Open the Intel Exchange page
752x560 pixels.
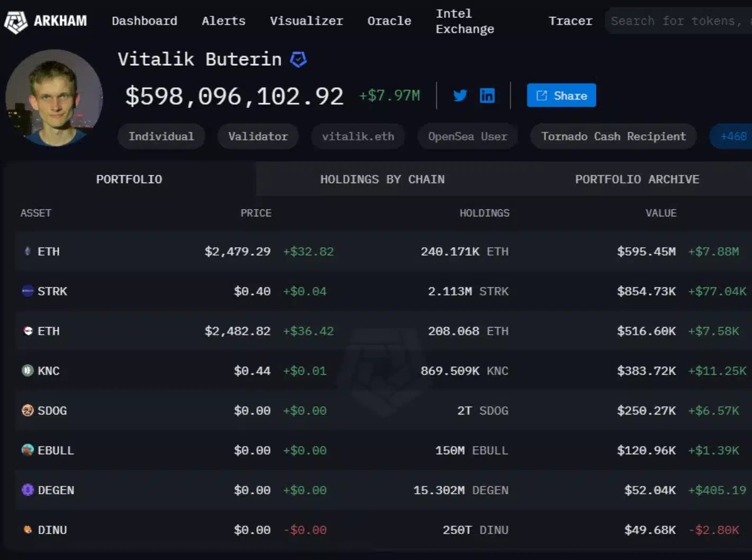[x=465, y=21]
